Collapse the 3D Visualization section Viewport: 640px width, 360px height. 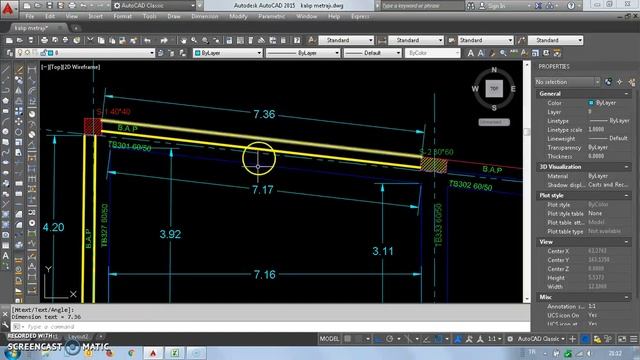coord(627,167)
